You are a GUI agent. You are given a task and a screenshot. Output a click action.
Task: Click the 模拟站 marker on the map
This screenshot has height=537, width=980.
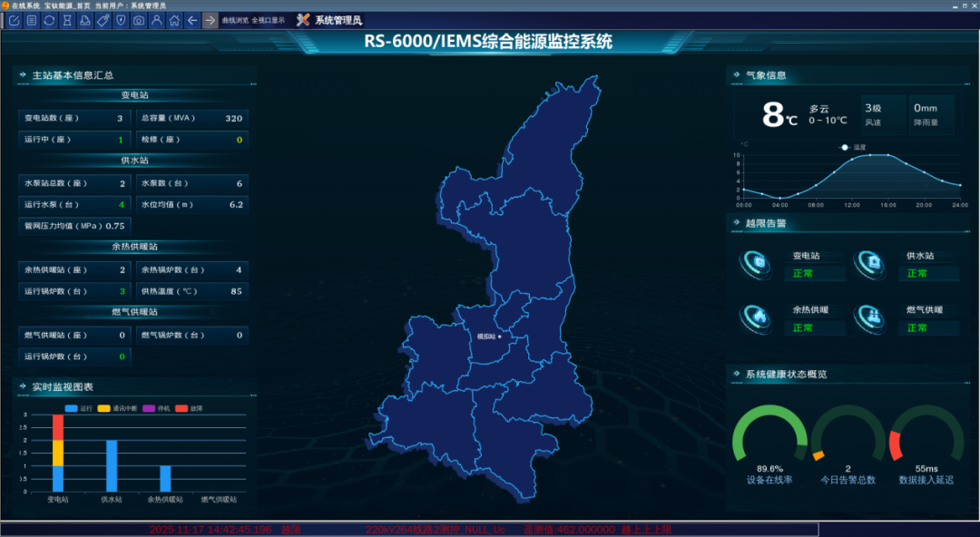pyautogui.click(x=499, y=337)
